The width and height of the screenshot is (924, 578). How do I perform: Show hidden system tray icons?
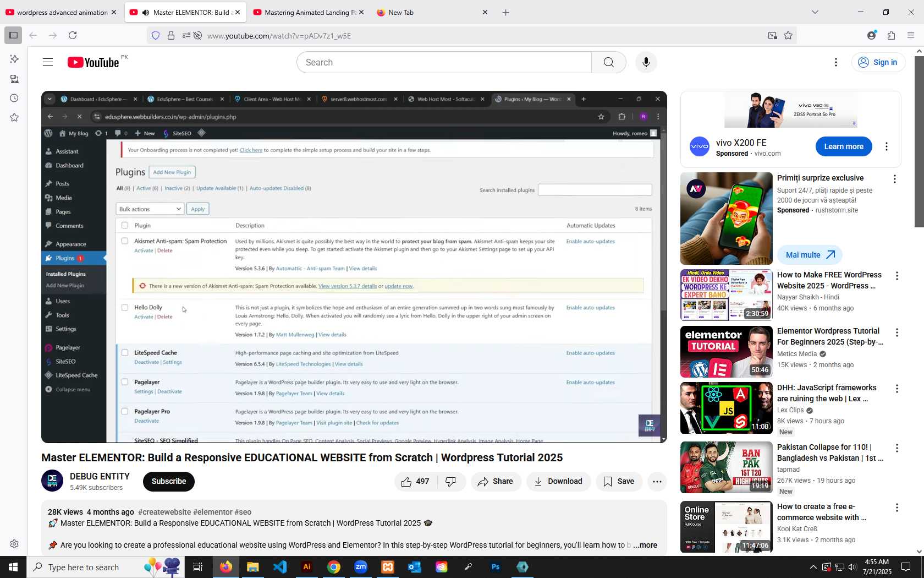(x=813, y=567)
